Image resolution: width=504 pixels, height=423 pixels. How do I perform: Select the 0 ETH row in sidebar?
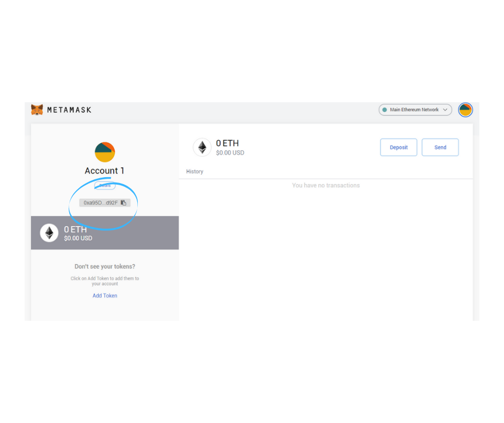pyautogui.click(x=105, y=233)
